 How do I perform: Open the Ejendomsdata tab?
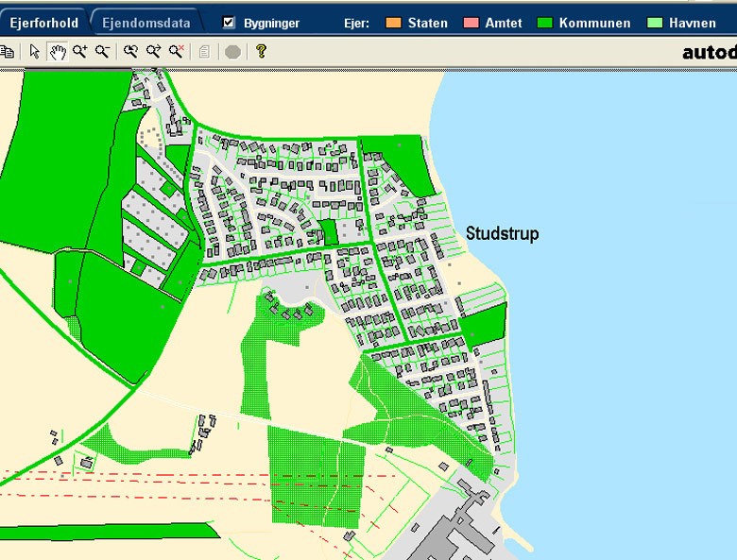[146, 23]
